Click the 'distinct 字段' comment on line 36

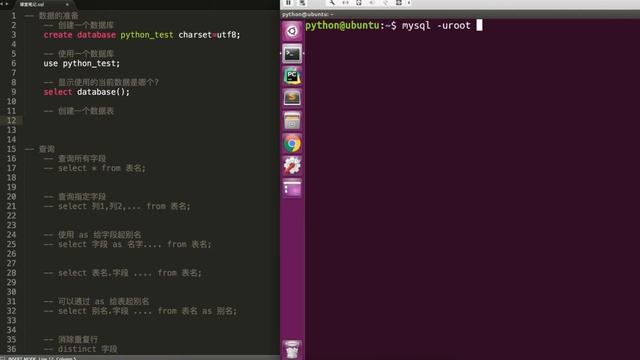[x=87, y=349]
